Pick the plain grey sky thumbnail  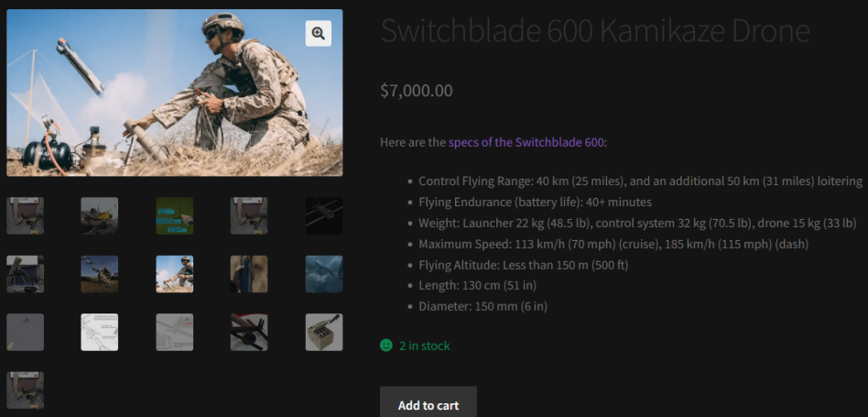click(25, 332)
